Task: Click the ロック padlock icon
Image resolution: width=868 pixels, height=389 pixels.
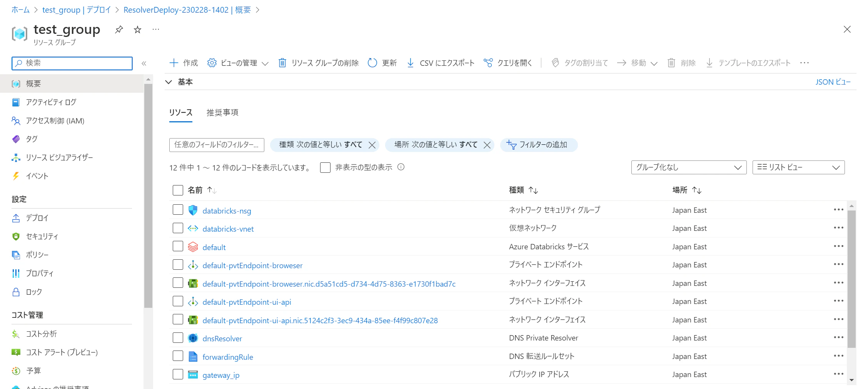Action: [16, 292]
